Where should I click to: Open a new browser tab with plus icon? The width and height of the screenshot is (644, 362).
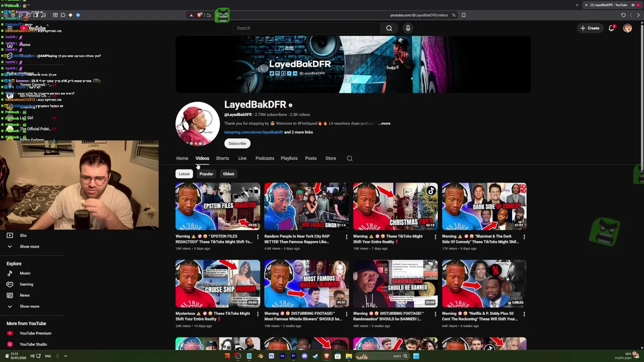pyautogui.click(x=577, y=5)
